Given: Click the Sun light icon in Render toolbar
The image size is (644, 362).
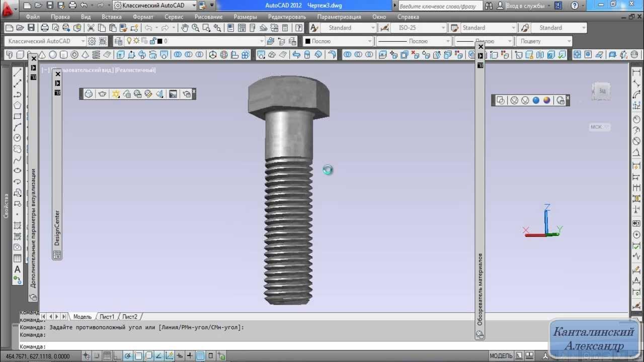Looking at the screenshot, I should 116,94.
